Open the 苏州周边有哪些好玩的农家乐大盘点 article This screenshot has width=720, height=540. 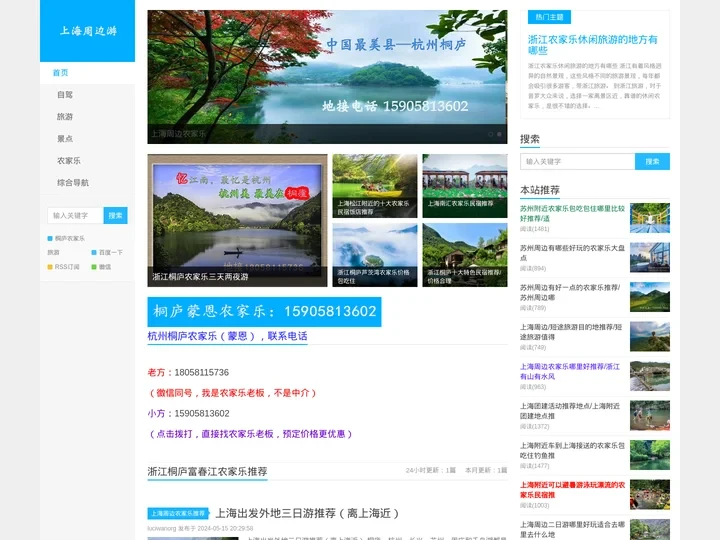(x=572, y=253)
